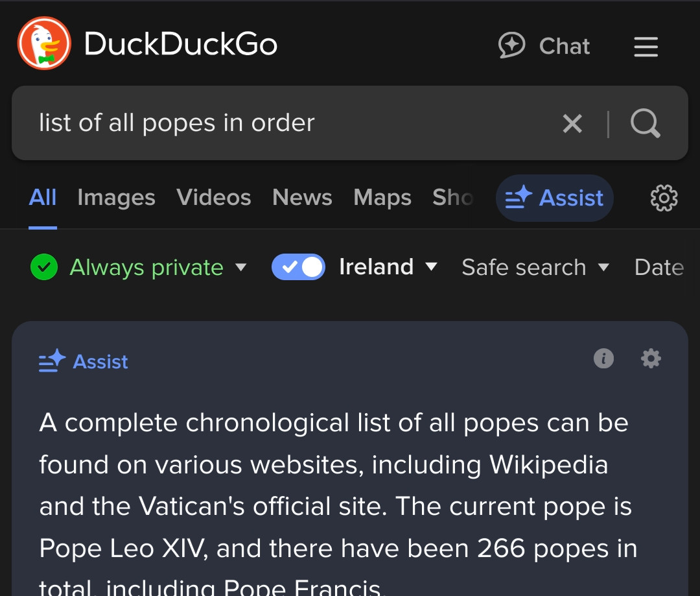Click the Assist label in answer card
700x596 pixels.
click(x=100, y=361)
